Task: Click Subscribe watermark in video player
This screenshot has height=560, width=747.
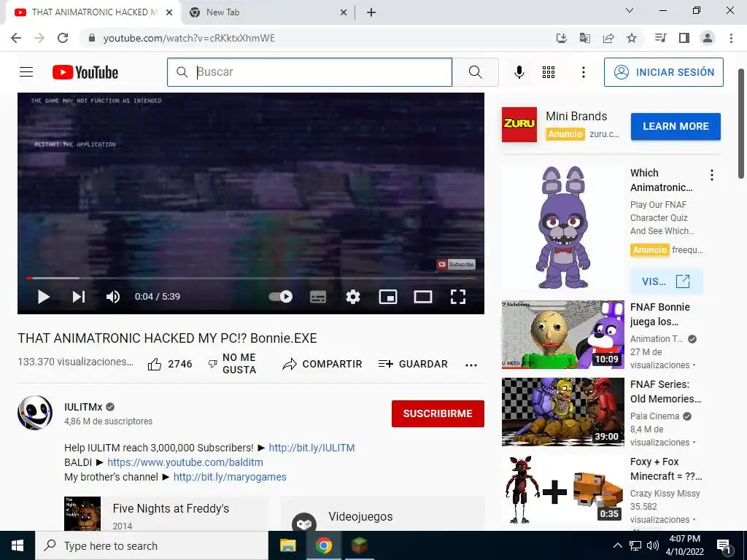Action: 456,264
